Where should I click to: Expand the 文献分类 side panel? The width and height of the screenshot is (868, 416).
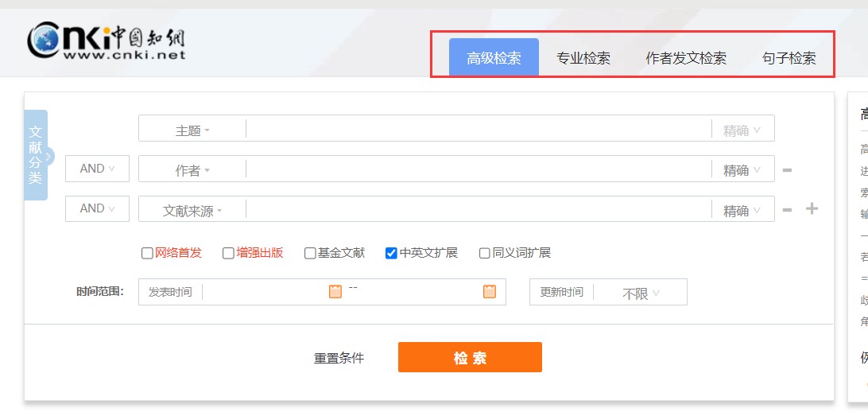pyautogui.click(x=37, y=155)
